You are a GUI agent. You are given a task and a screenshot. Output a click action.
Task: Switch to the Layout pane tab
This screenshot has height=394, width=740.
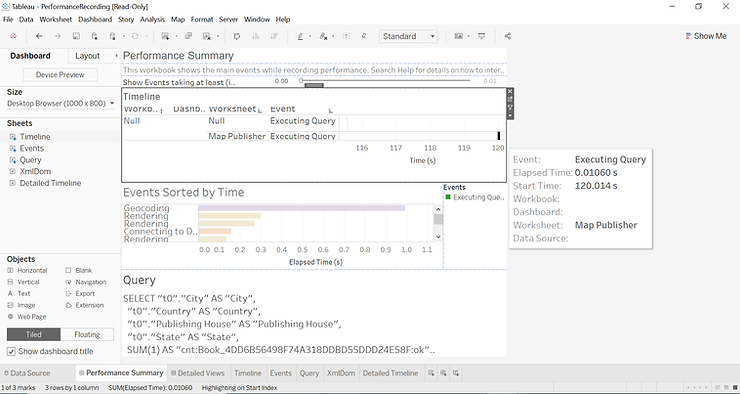(x=87, y=56)
